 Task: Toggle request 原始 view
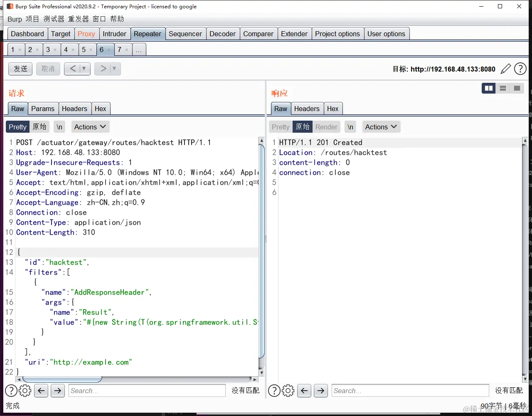[40, 127]
